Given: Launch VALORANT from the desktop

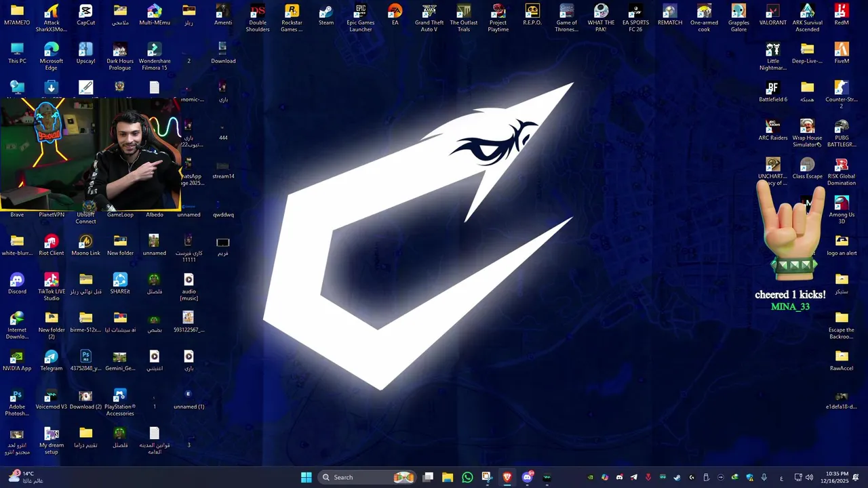Looking at the screenshot, I should point(772,16).
